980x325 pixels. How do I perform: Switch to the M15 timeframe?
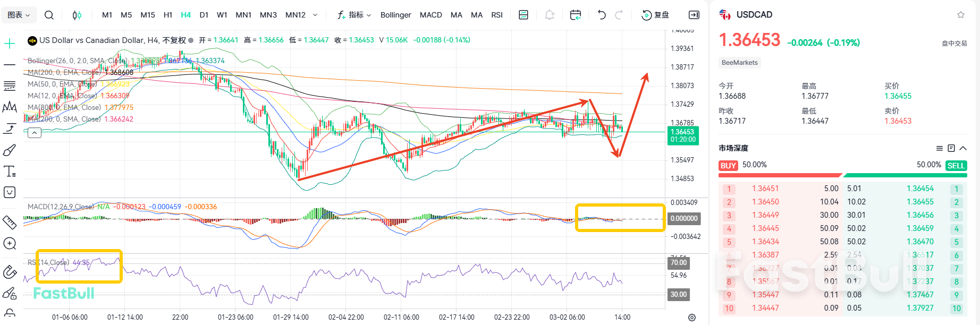click(x=148, y=15)
